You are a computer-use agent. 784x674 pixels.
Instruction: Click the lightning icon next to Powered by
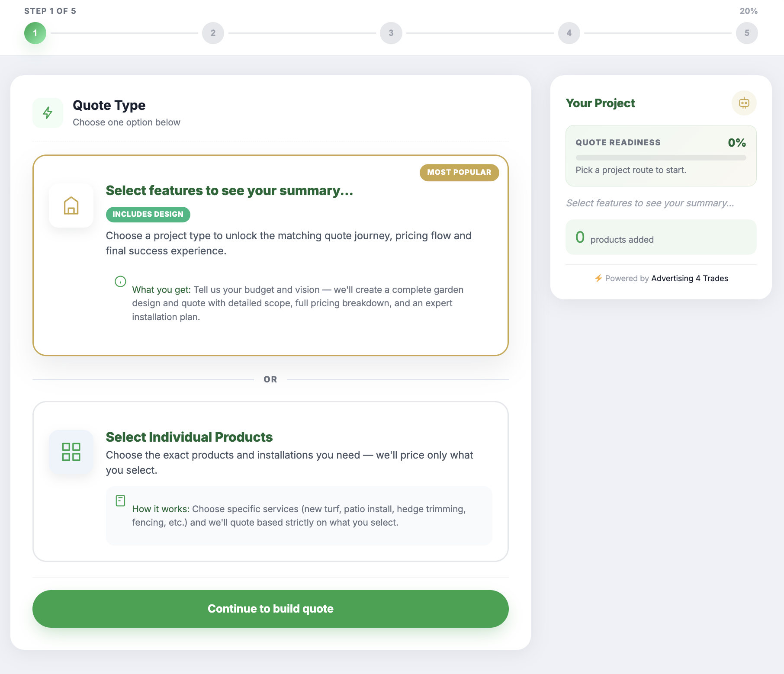click(x=598, y=278)
